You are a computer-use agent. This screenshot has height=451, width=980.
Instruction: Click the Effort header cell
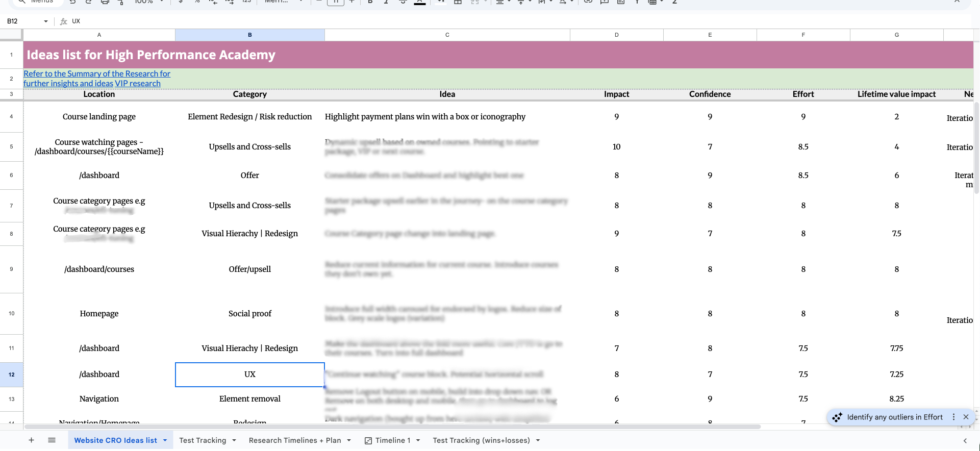click(x=803, y=94)
